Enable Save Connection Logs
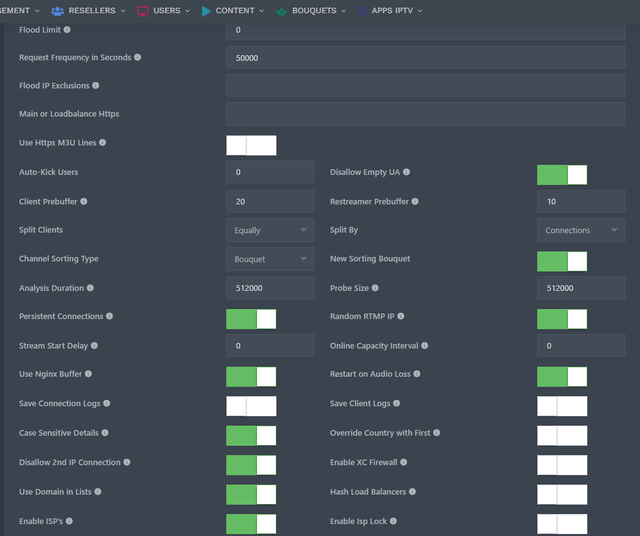Screen dimensions: 640x536 coord(251,406)
